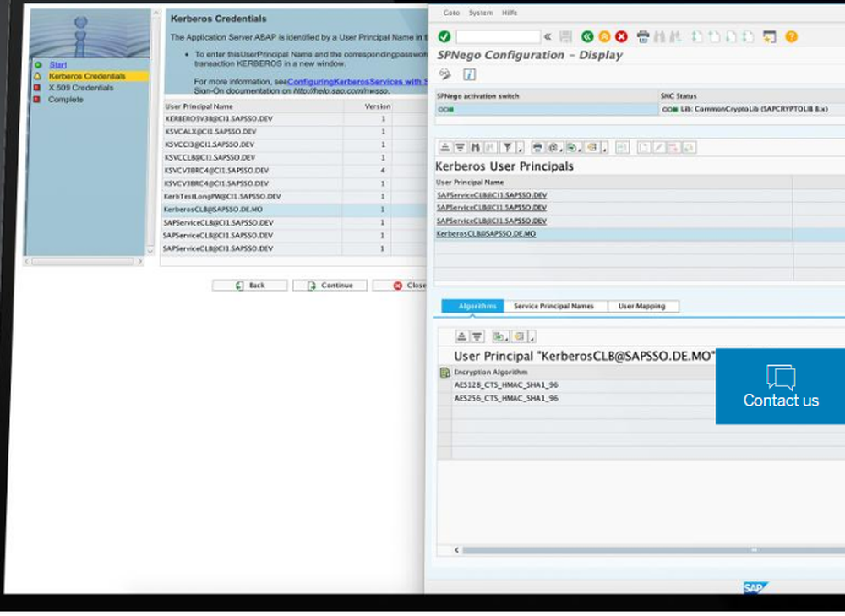The image size is (845, 616).
Task: Click the Print icon in SAP top toolbar
Action: [643, 36]
